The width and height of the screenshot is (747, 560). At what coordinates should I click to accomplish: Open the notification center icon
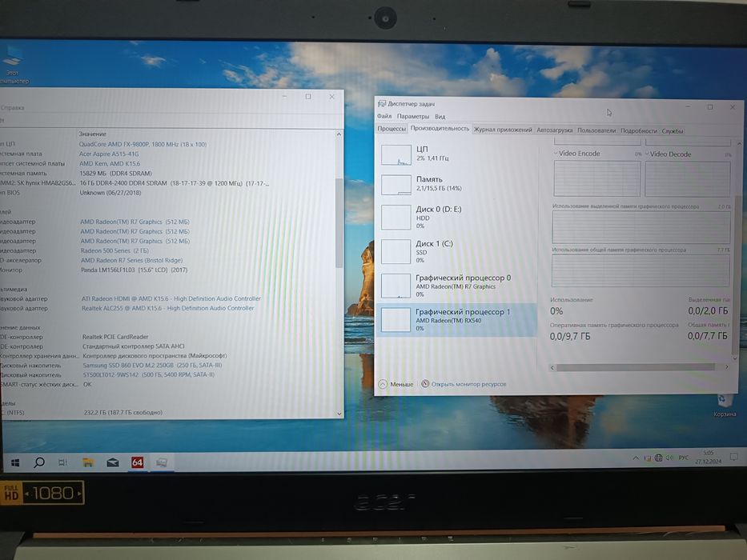click(733, 457)
